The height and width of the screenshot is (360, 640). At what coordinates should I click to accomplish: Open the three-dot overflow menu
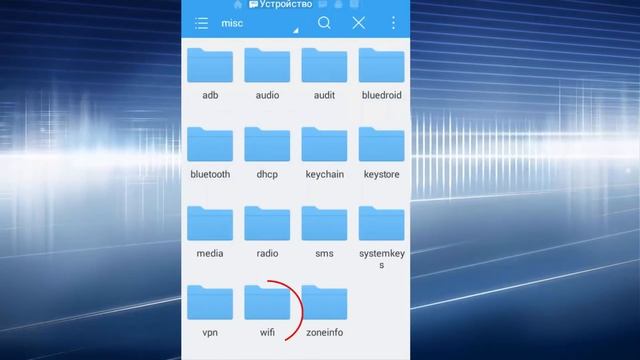coord(393,23)
